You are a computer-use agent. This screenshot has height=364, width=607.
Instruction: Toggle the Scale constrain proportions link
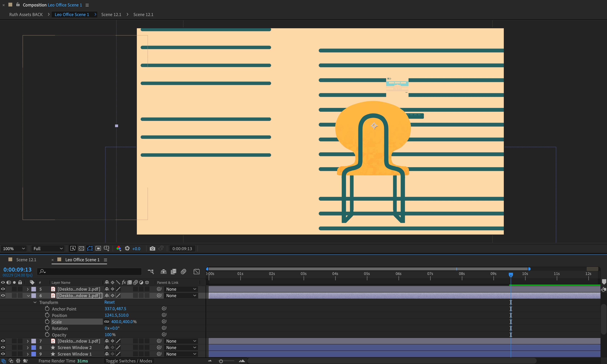tap(106, 322)
